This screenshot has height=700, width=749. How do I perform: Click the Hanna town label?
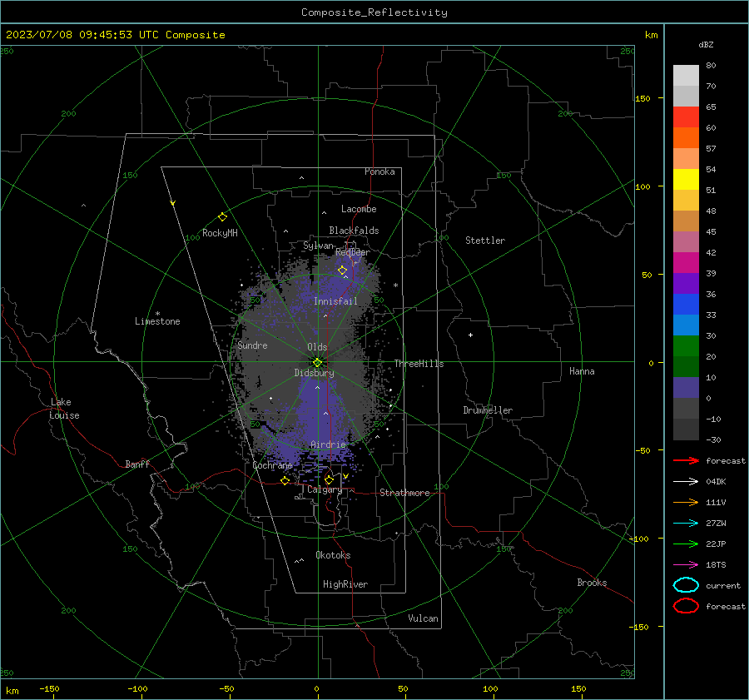click(582, 371)
